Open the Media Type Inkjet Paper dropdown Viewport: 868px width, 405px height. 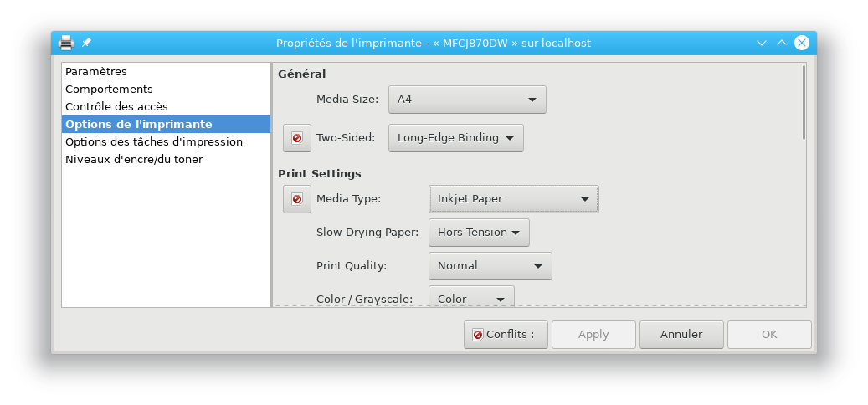[514, 199]
